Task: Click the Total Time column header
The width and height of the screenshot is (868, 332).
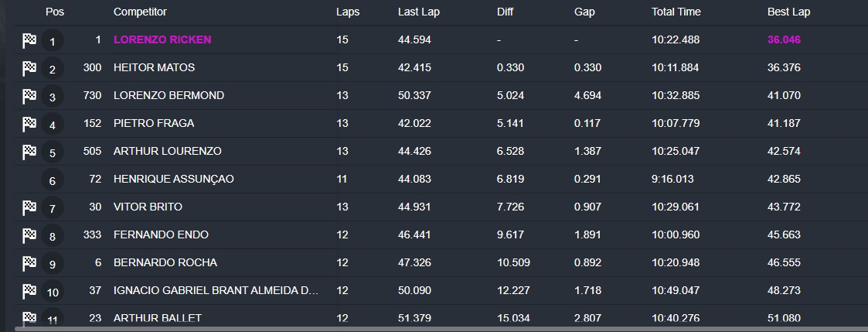Action: [676, 12]
